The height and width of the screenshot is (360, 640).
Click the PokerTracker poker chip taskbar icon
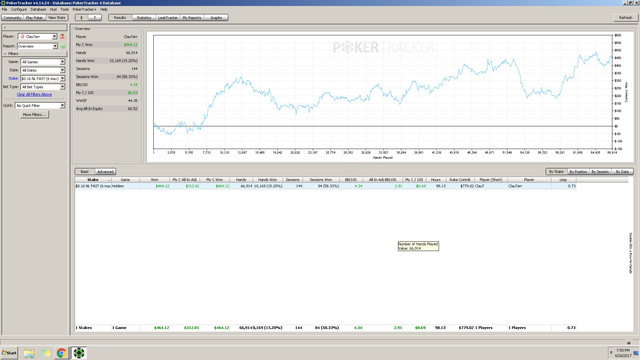(x=78, y=353)
